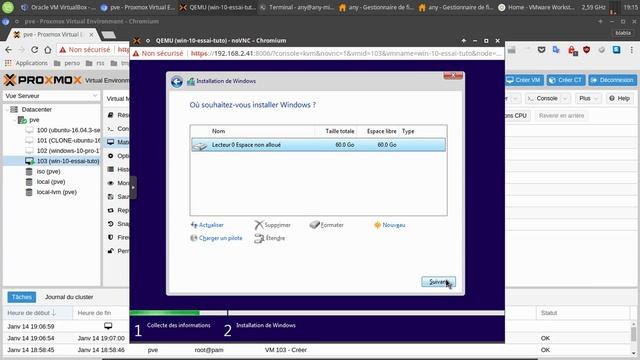Click Heure de fin column header
The width and height of the screenshot is (640, 360).
[x=94, y=313]
